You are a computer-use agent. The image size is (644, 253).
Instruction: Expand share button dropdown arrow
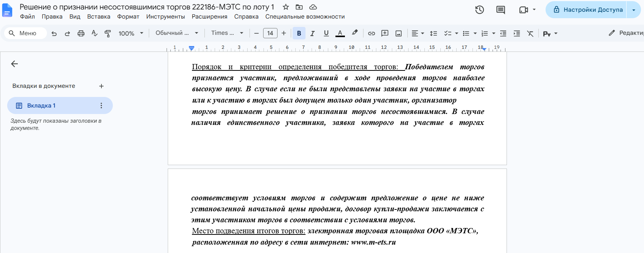point(634,10)
